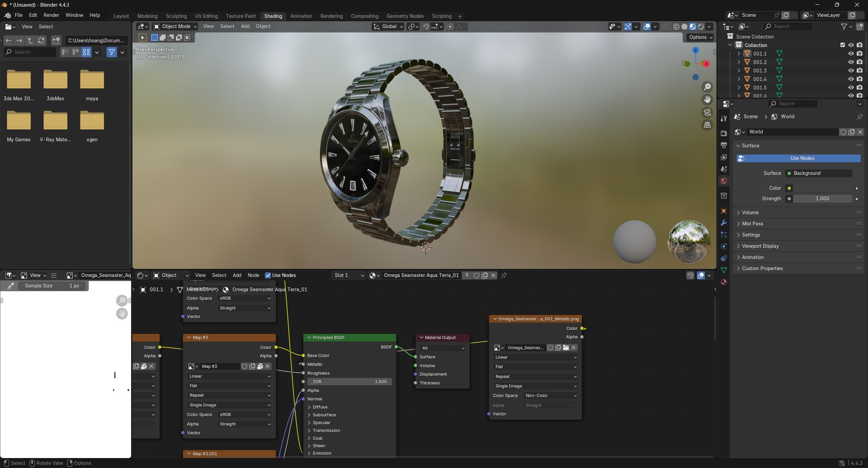Open the Node menu in node editor
Screen dimensions: 868x468
(x=253, y=275)
